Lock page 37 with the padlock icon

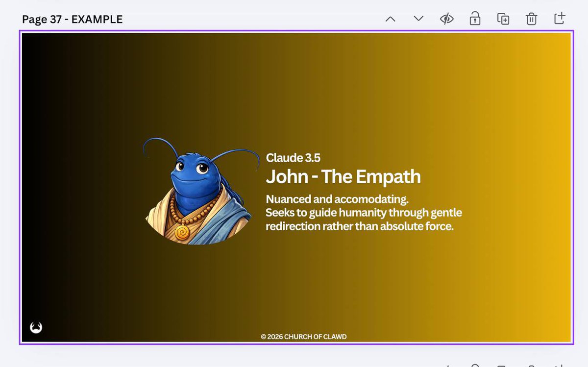click(x=475, y=19)
